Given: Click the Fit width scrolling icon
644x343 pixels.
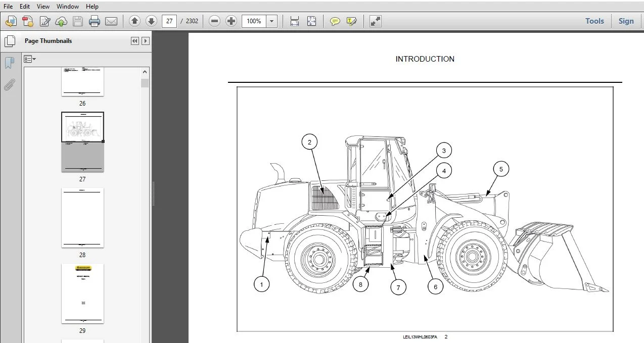Looking at the screenshot, I should point(295,21).
